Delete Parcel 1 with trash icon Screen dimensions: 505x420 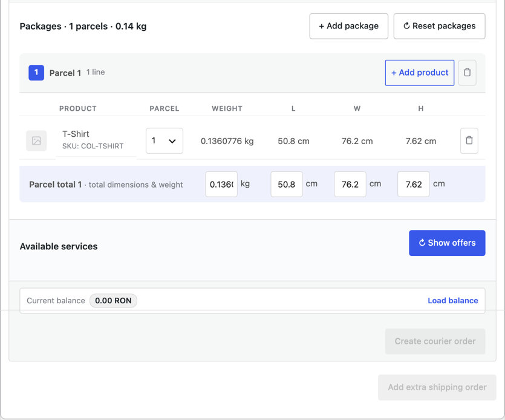pyautogui.click(x=468, y=73)
